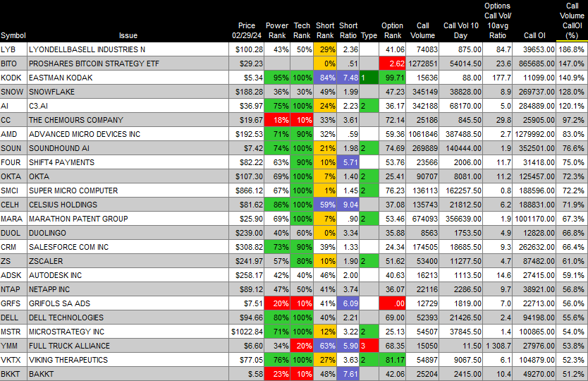Click SNOWFLAKE in the Issue column
This screenshot has width=588, height=381.
(x=51, y=92)
